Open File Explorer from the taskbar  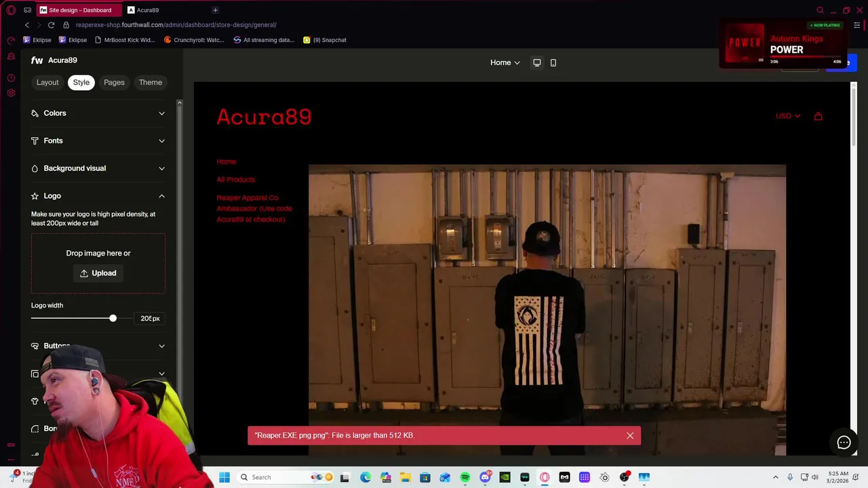[x=405, y=477]
